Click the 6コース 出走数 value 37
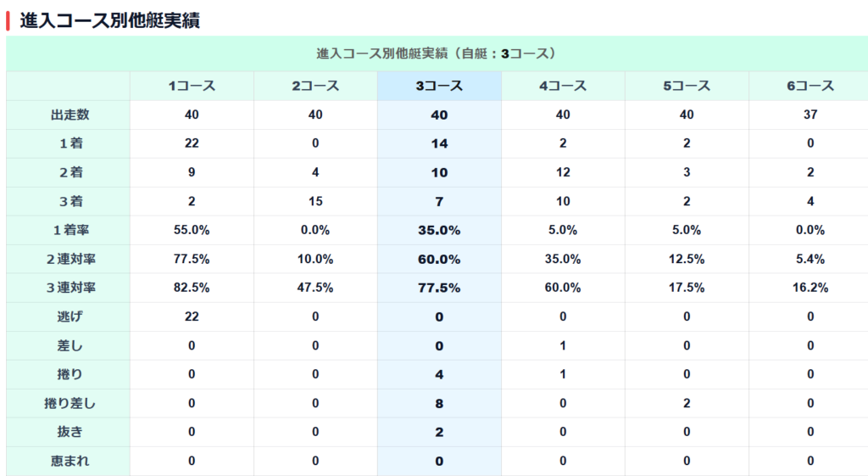The height and width of the screenshot is (476, 868). [x=810, y=115]
